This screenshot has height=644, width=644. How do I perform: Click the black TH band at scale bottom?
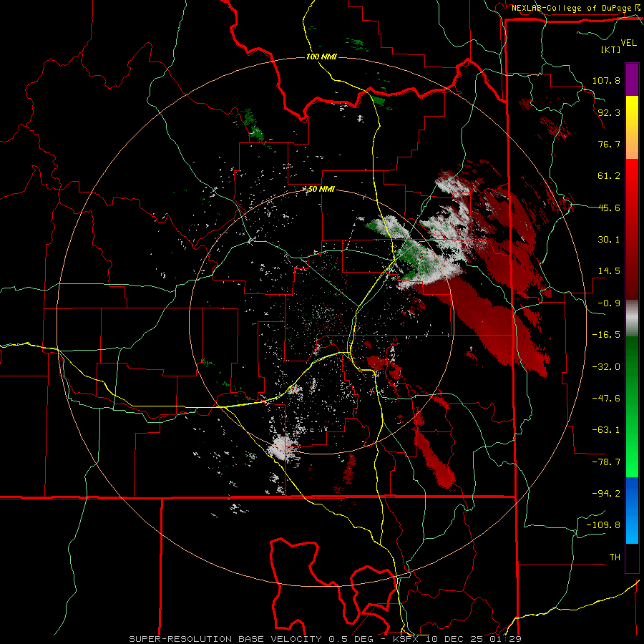632,558
